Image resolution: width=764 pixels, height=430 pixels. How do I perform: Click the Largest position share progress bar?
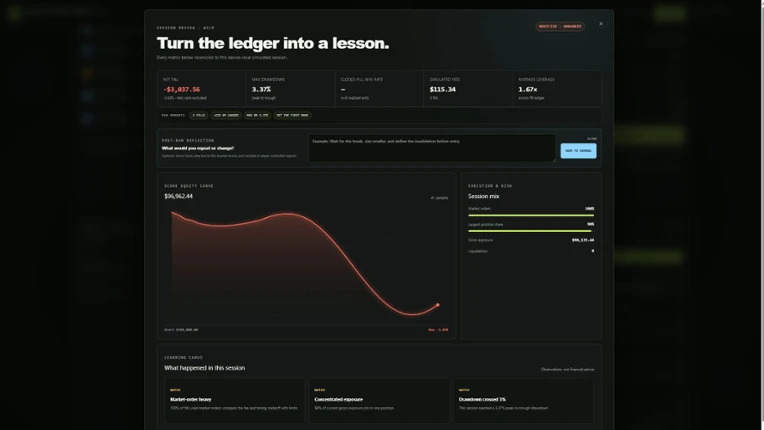pyautogui.click(x=531, y=231)
